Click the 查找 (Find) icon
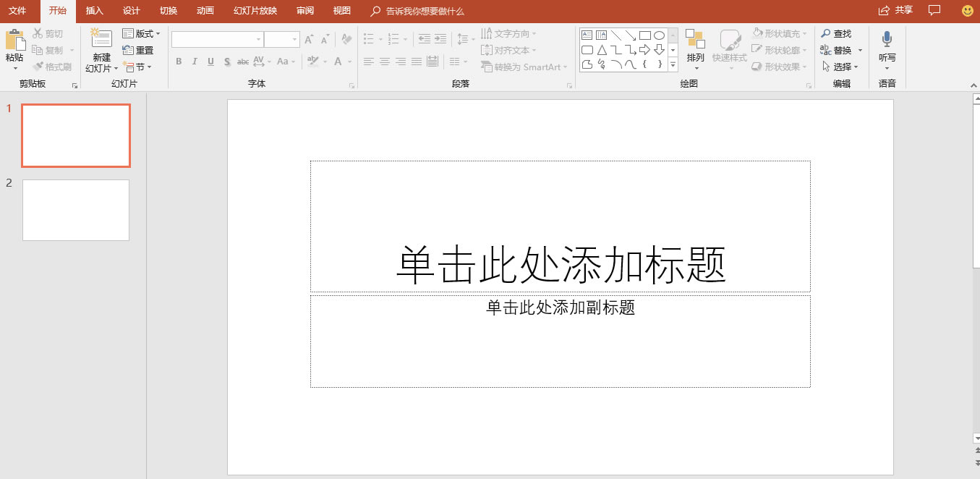The height and width of the screenshot is (479, 980). [x=836, y=33]
